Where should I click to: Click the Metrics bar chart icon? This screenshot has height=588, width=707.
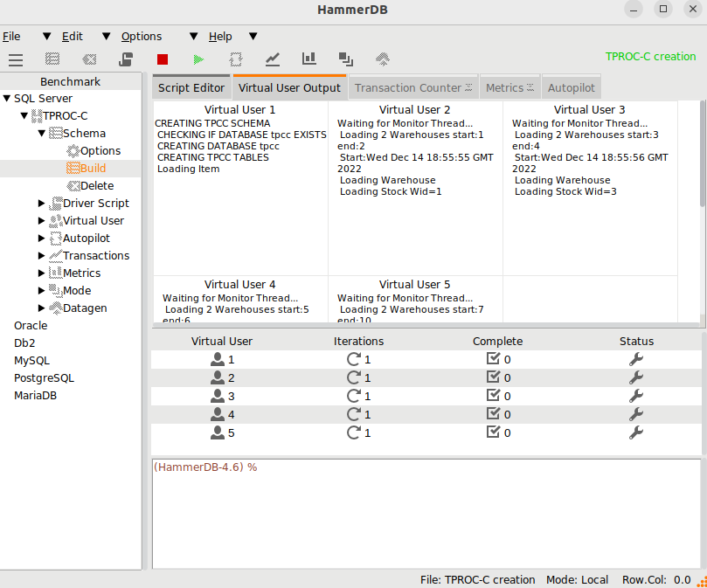(309, 59)
